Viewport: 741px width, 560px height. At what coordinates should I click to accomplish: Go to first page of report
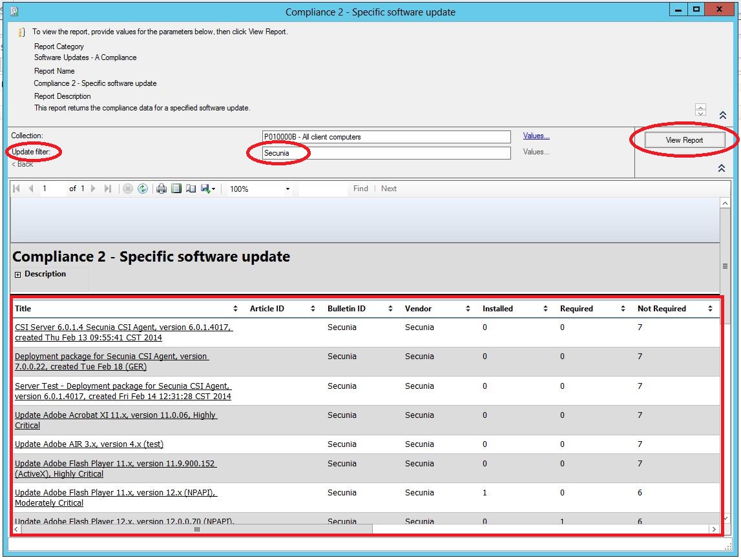pyautogui.click(x=17, y=189)
